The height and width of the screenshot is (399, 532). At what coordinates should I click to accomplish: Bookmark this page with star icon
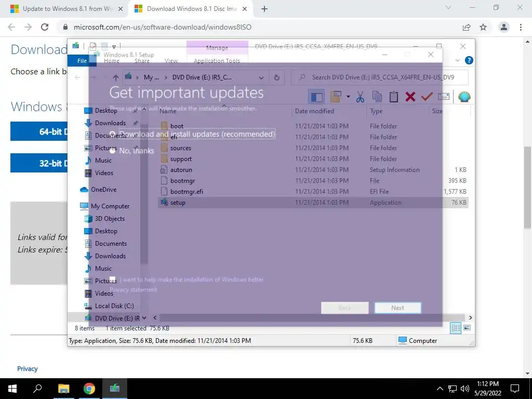click(483, 27)
